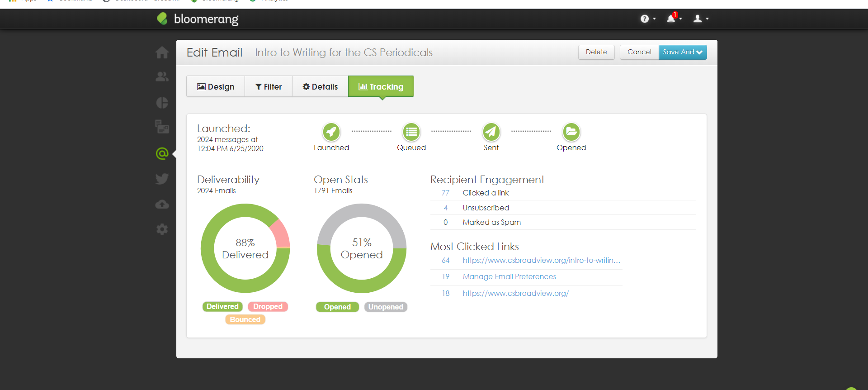Screen dimensions: 868x390
Task: Click the Sent paper plane status icon
Action: (x=491, y=132)
